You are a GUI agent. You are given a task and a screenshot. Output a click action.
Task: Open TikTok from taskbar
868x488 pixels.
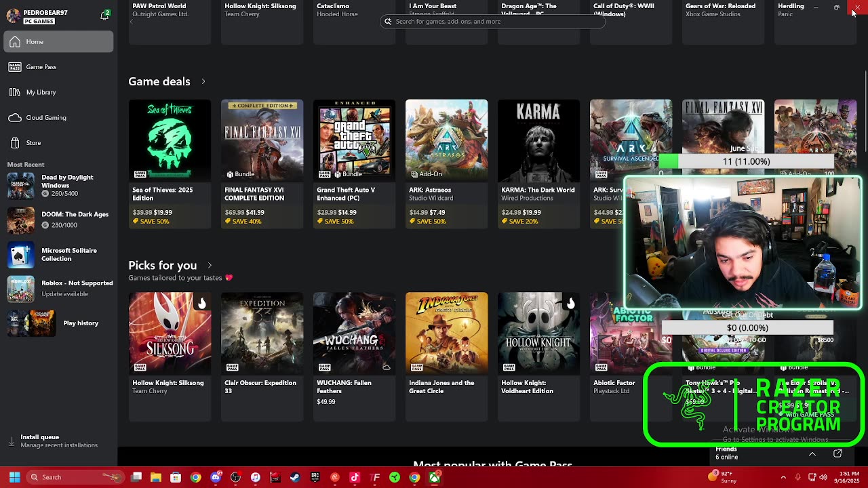[x=355, y=477]
